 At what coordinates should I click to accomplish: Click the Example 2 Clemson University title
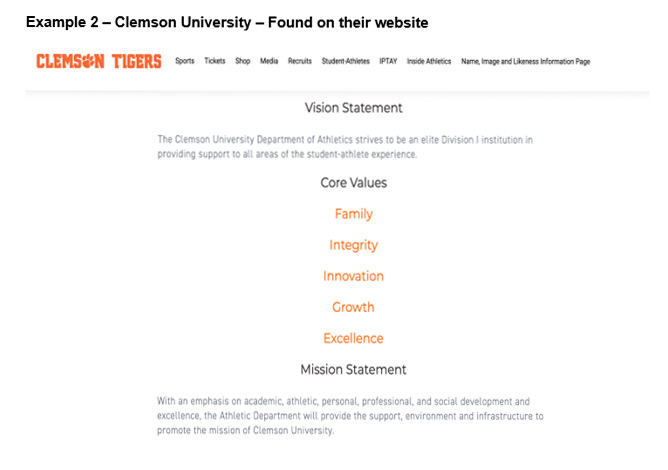click(x=227, y=22)
